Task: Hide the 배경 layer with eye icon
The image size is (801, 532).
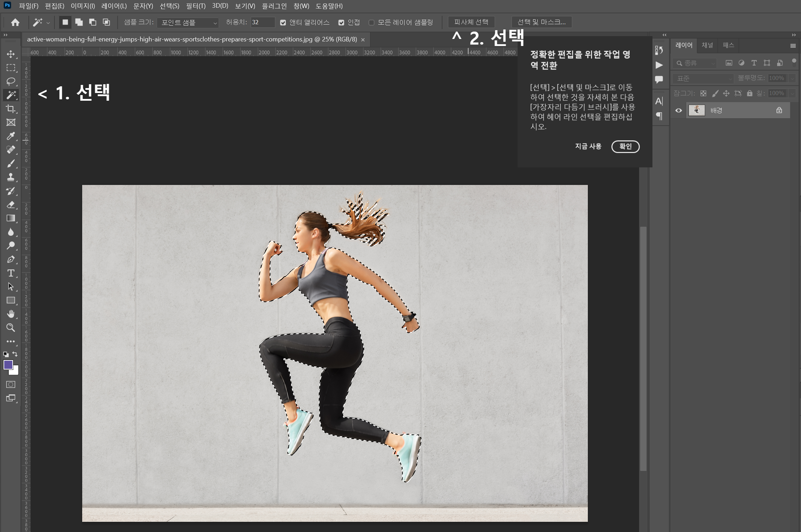Action: 678,111
